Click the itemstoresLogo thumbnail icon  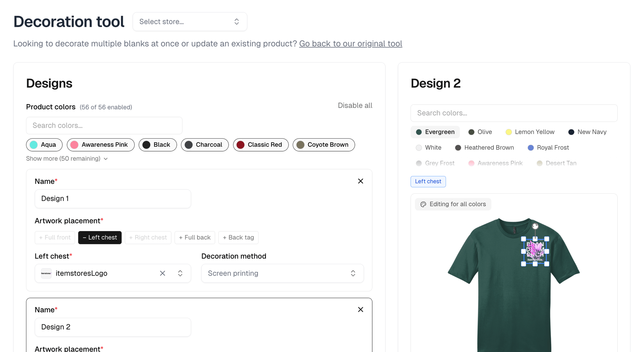coord(46,273)
